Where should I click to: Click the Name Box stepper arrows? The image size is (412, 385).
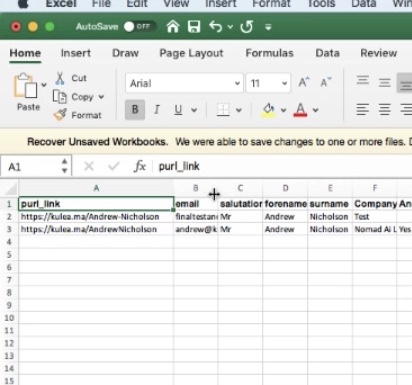(65, 166)
